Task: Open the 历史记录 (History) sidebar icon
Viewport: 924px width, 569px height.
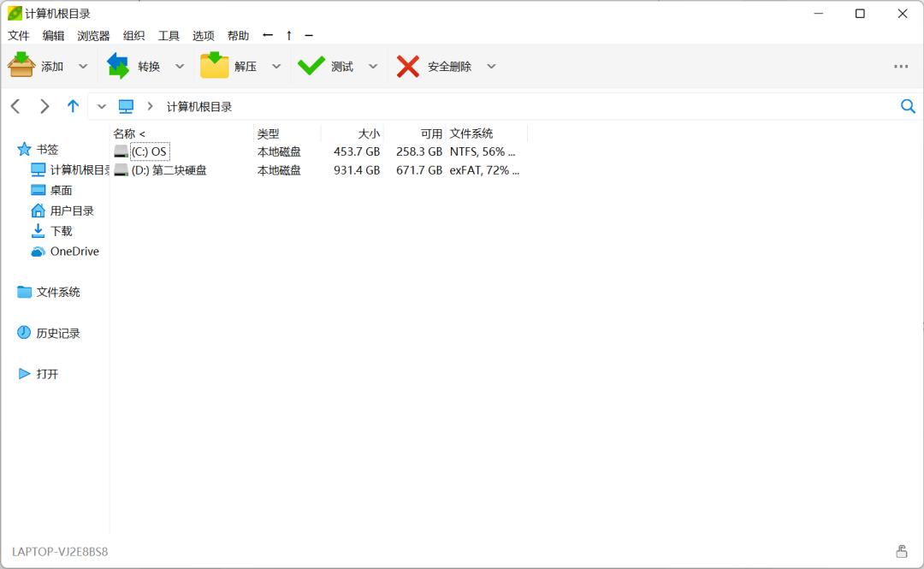Action: click(x=23, y=332)
